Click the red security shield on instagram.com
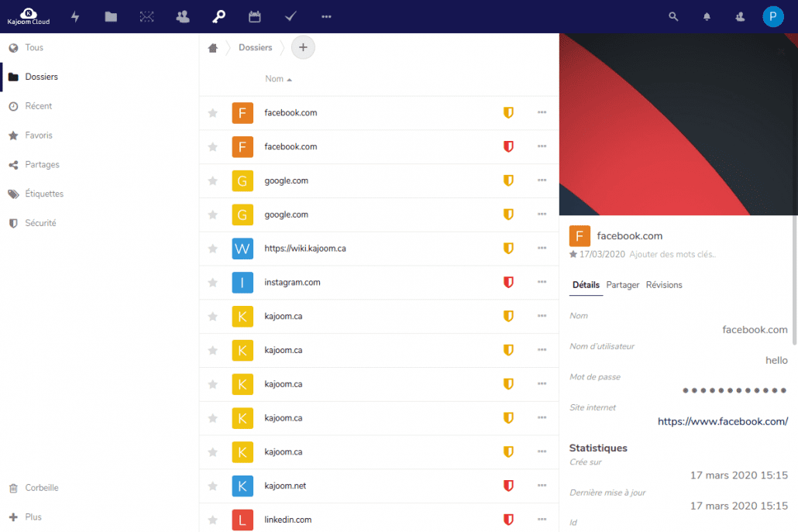This screenshot has width=798, height=532. pos(508,283)
